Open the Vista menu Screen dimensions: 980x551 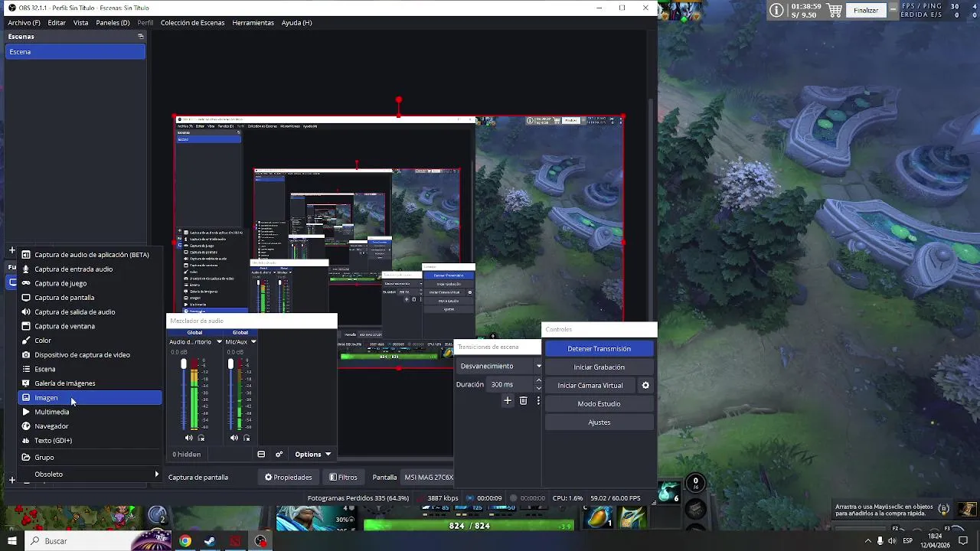pyautogui.click(x=80, y=23)
